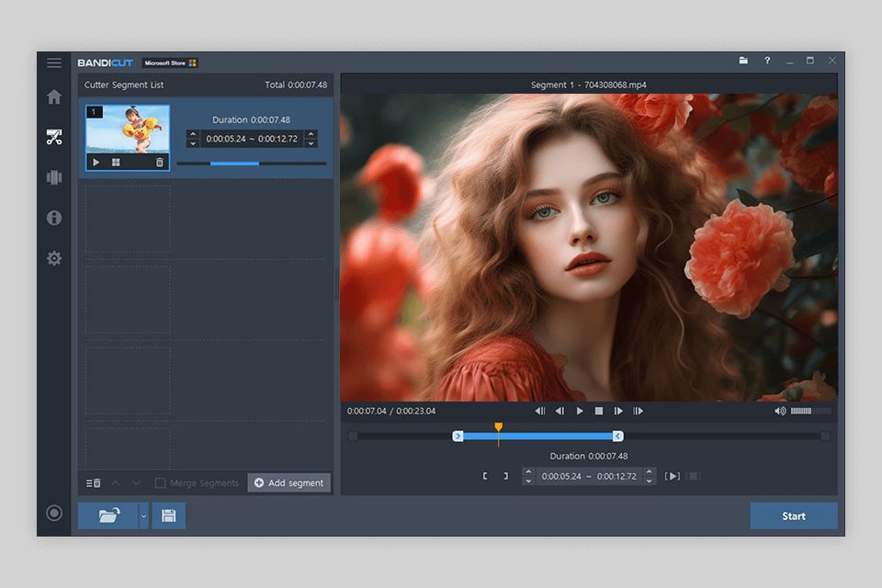This screenshot has height=588, width=882.
Task: Open the Help question mark menu
Action: pyautogui.click(x=767, y=62)
